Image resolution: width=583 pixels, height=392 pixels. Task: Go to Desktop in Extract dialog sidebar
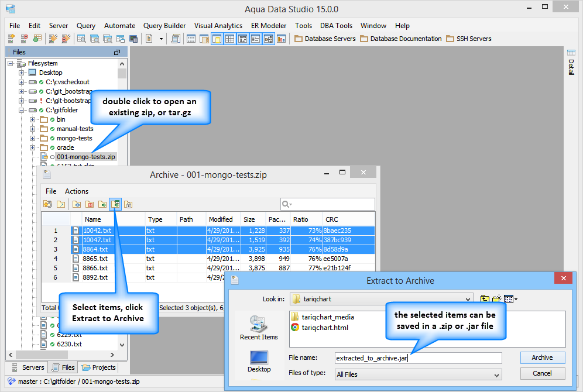[x=259, y=361]
